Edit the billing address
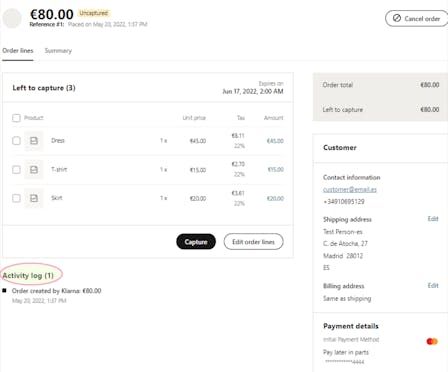Viewport: 448px width, 372px height. point(433,285)
